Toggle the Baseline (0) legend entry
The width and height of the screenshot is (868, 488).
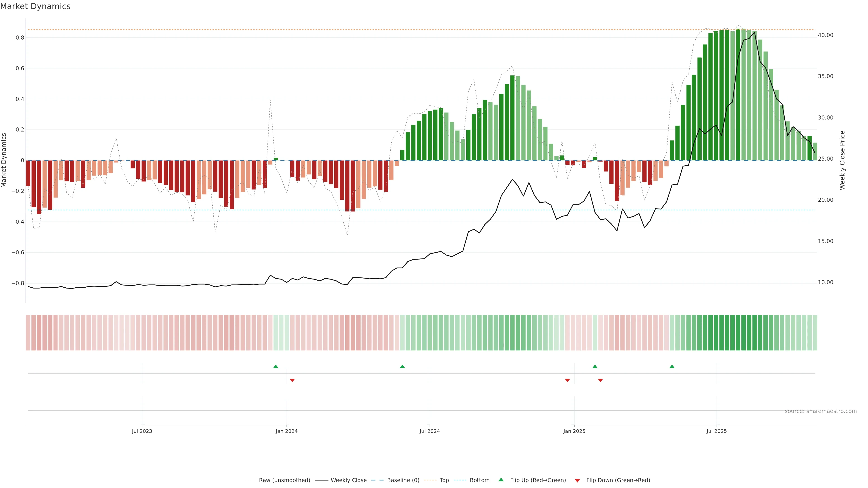pos(403,480)
